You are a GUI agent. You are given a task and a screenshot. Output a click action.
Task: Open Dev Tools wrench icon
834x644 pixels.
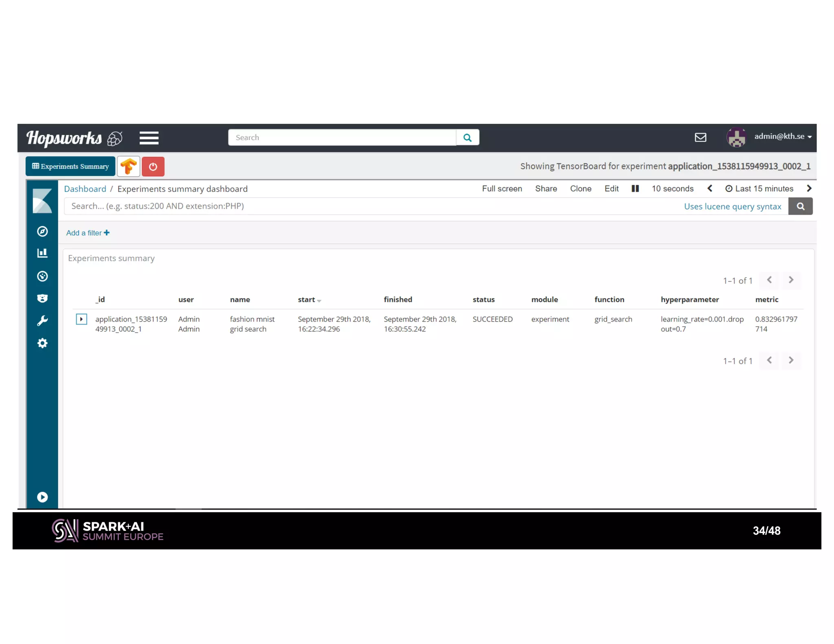coord(42,321)
